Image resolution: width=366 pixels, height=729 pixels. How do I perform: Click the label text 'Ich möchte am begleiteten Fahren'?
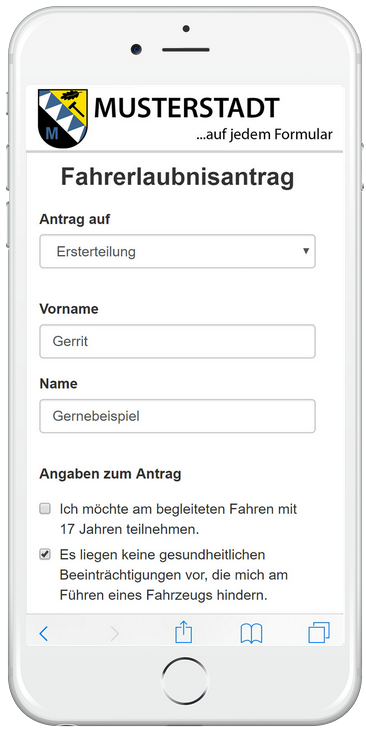coord(148,509)
